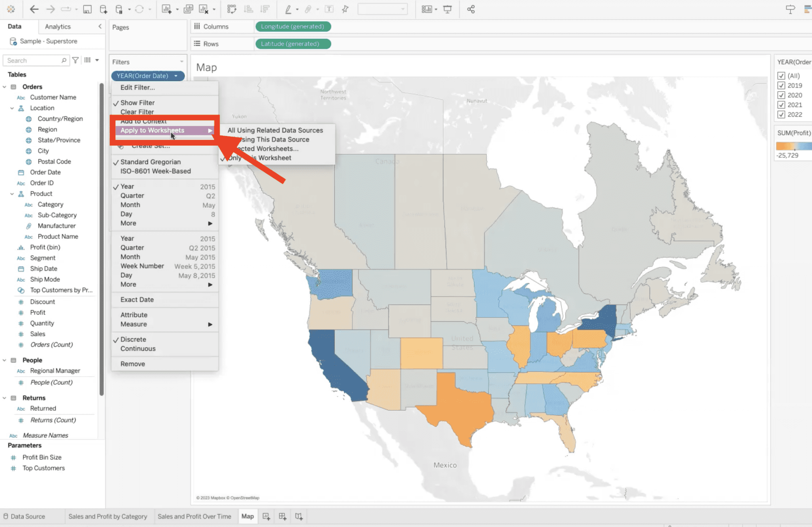Select the Swap Rows and Columns icon
812x527 pixels.
pos(232,9)
